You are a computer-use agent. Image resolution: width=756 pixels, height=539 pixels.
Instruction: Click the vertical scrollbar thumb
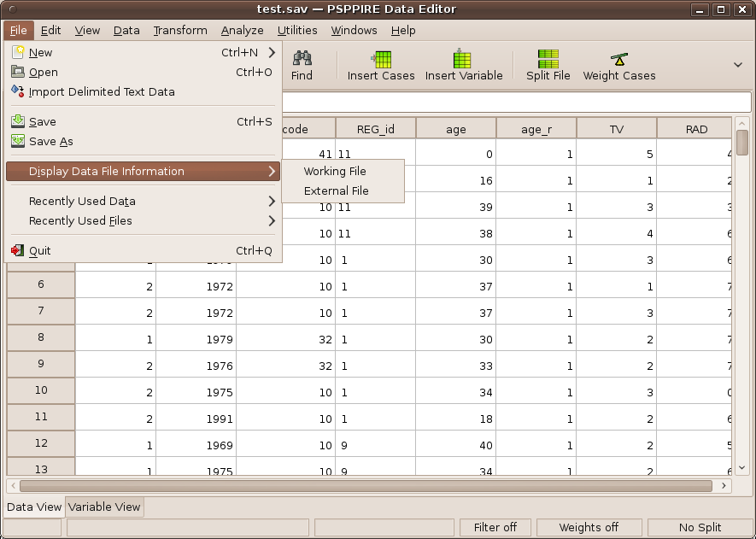[x=742, y=143]
